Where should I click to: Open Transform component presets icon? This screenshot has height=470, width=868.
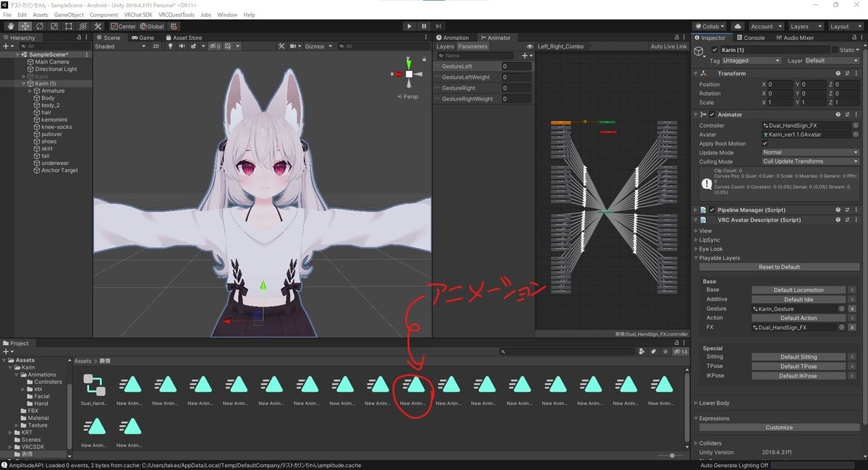tap(848, 73)
